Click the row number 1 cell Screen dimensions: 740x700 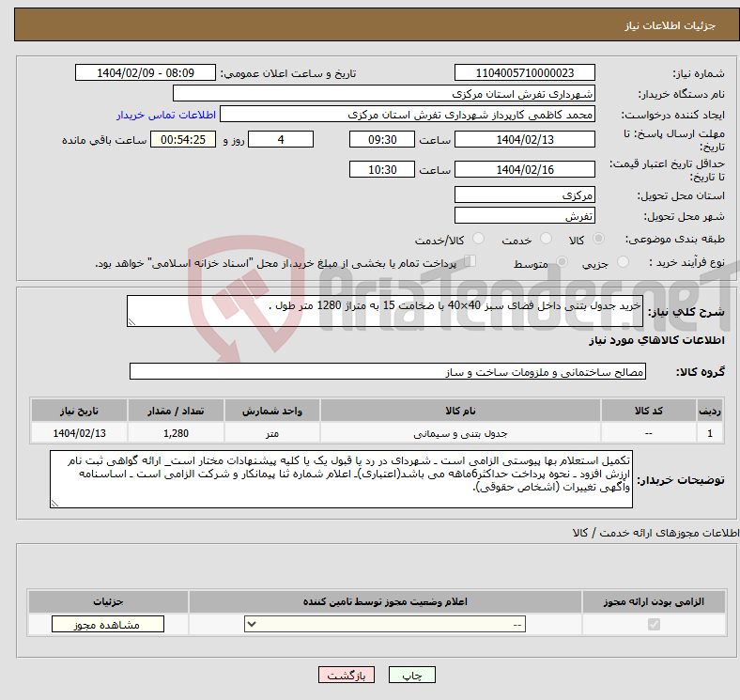(710, 433)
